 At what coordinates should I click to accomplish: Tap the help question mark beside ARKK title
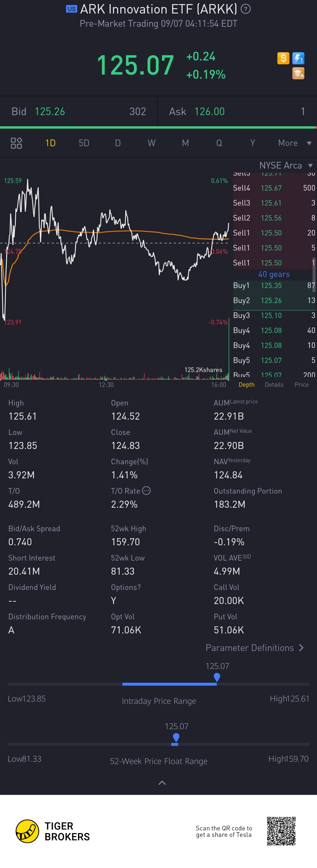coord(246,9)
